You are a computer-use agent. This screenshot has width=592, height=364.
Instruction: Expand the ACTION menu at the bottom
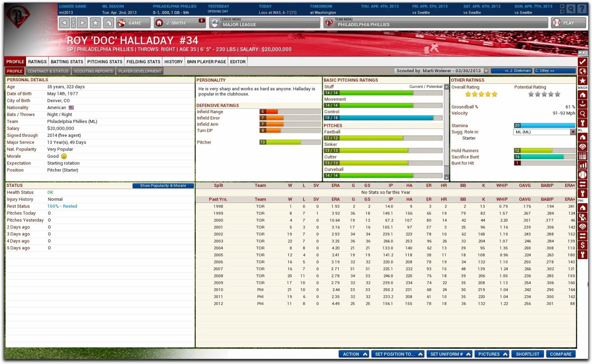[x=354, y=354]
